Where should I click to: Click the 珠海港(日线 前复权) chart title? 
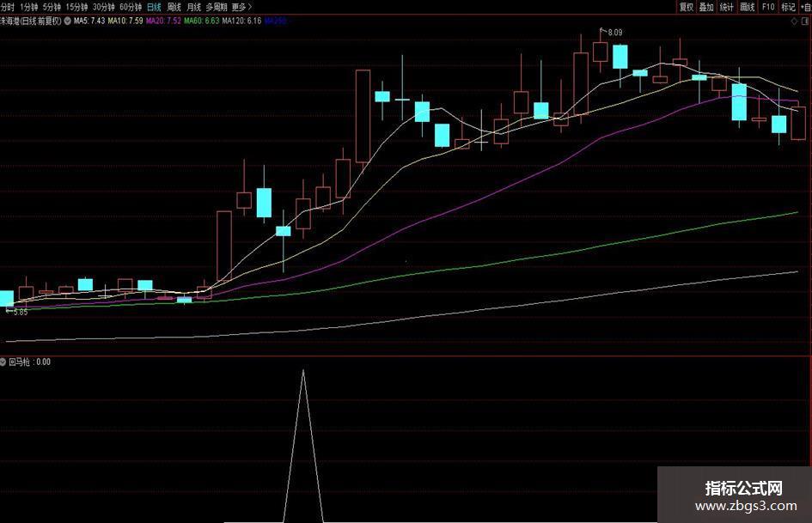pos(31,21)
